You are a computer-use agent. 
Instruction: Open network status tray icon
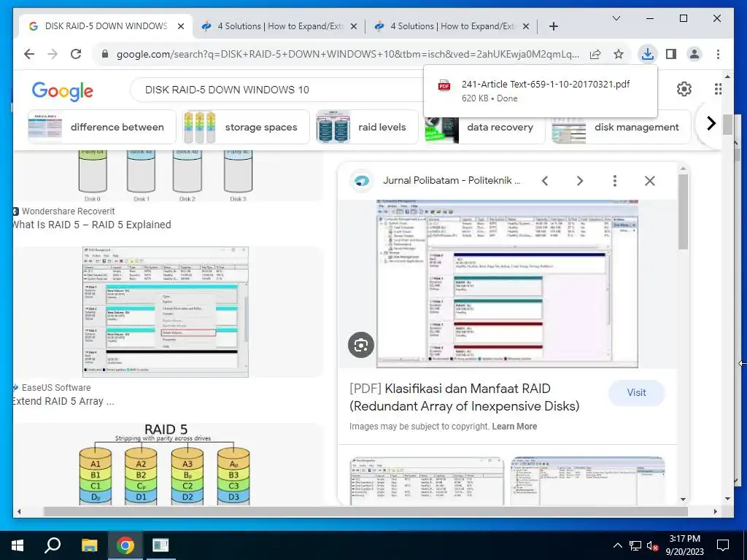[x=635, y=545]
